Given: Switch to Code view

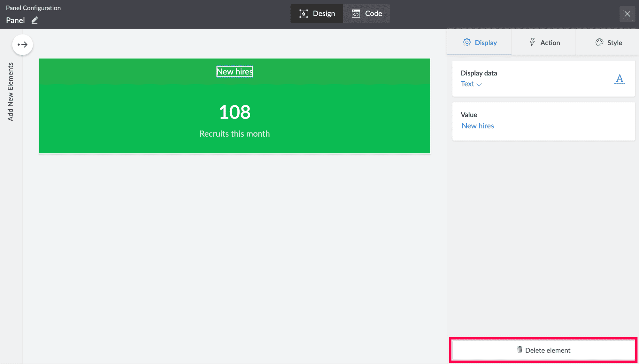Looking at the screenshot, I should coord(367,13).
